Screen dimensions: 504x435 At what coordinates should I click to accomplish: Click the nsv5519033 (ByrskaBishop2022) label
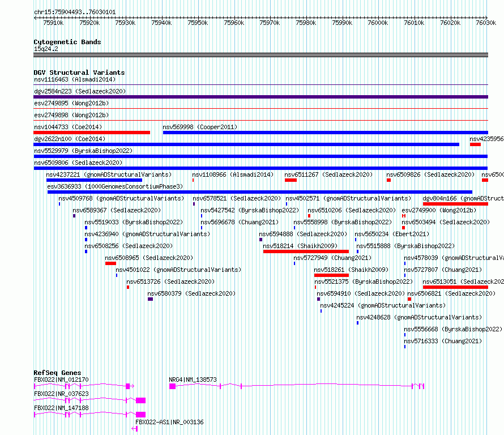point(134,222)
